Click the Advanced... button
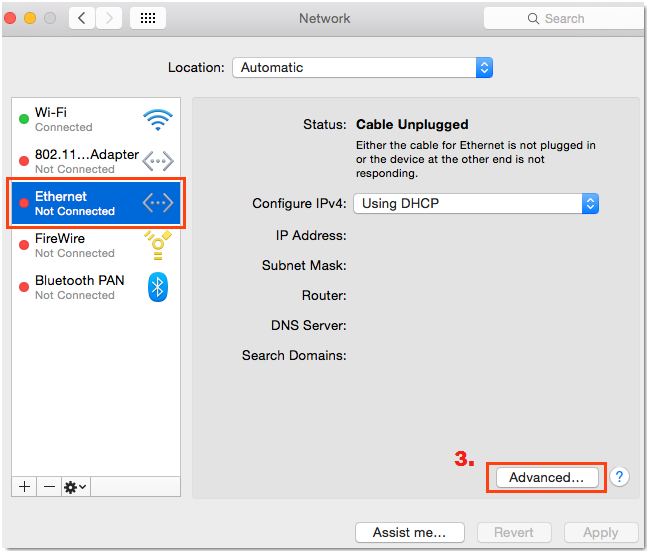Viewport: 649px width, 553px height. (546, 477)
